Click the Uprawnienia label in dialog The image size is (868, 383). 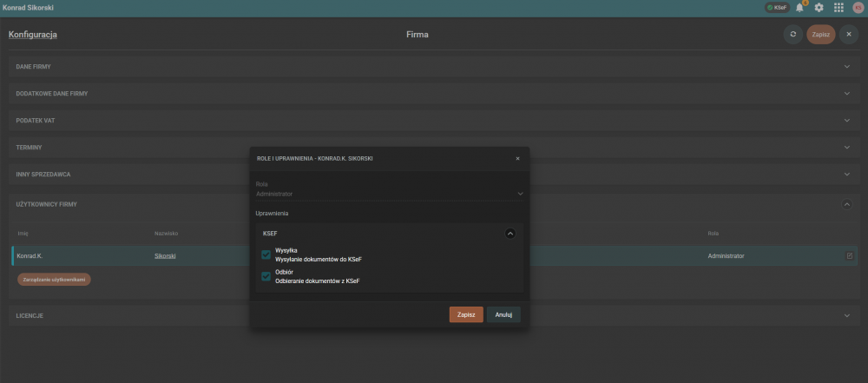click(x=272, y=213)
